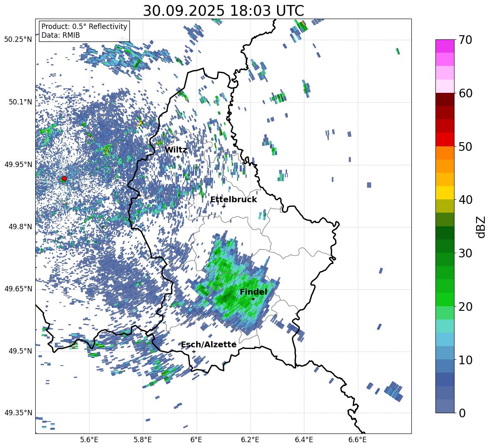Click the yellow colorbar segment above 40
491x448 pixels.
pos(445,193)
